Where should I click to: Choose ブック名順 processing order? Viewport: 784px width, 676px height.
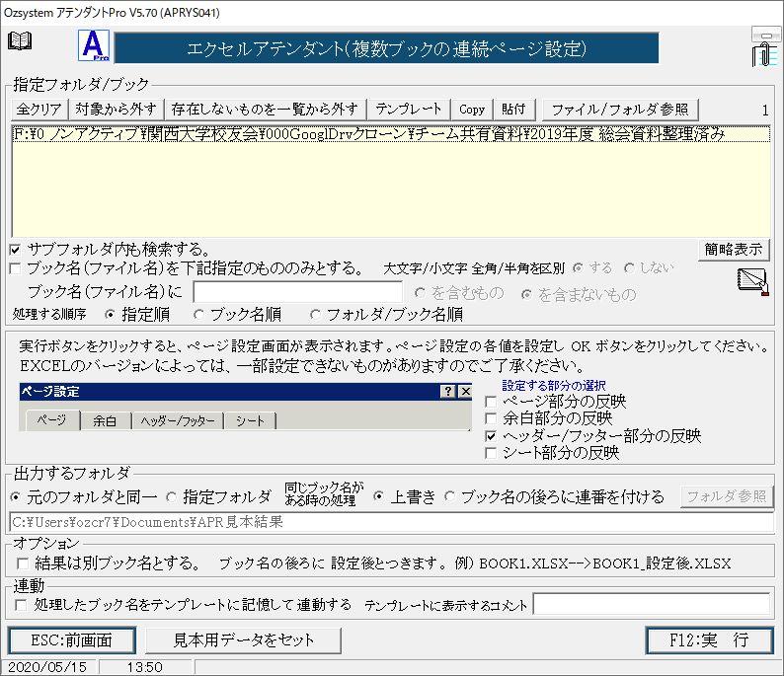(199, 314)
